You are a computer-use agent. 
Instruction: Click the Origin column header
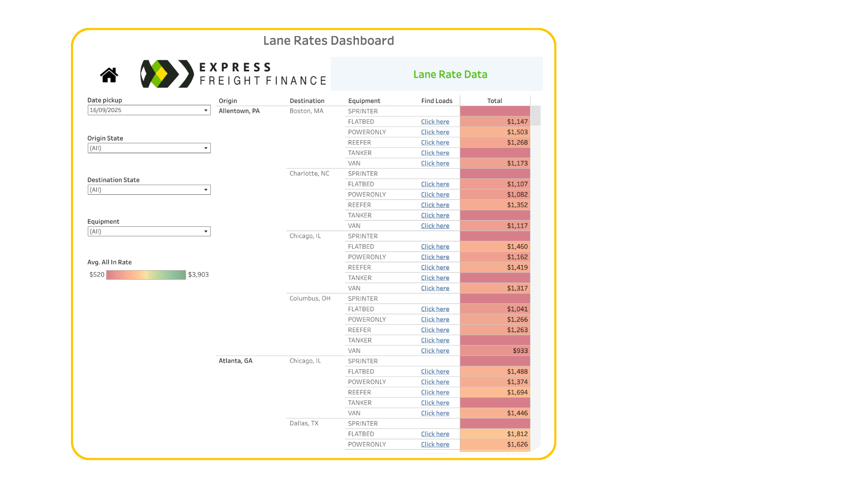(228, 101)
